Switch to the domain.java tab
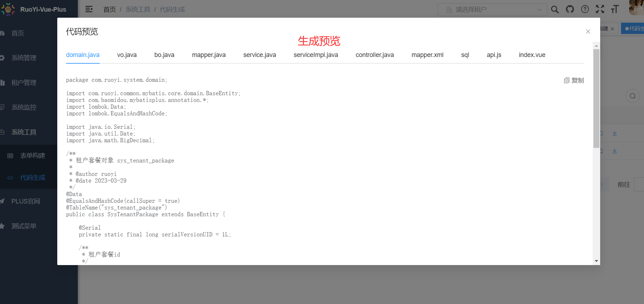The height and width of the screenshot is (304, 644). tap(83, 55)
